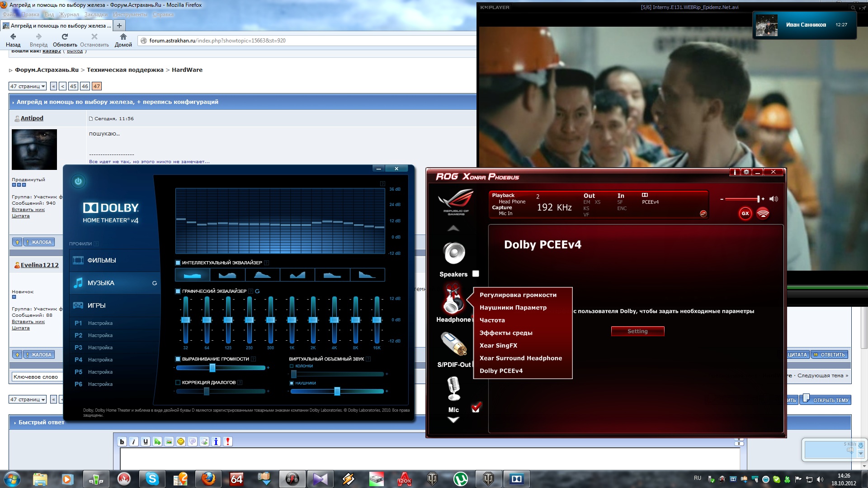Viewport: 868px width, 488px height.
Task: Select the first intelligent equalizer preset shape
Action: [193, 275]
